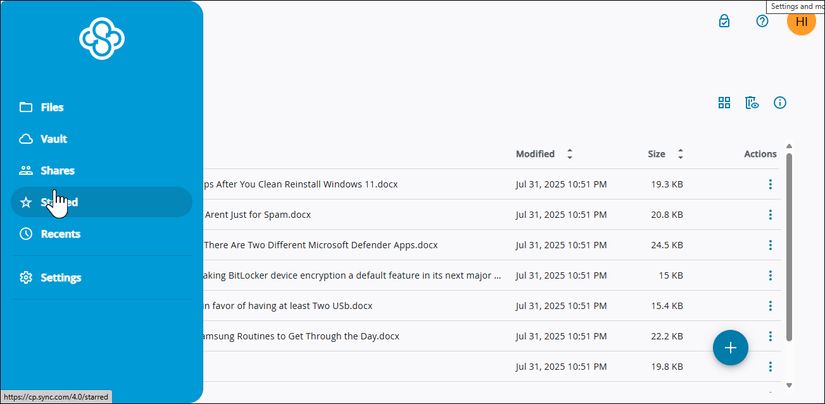Open the Microsoft Defender Apps.docx file

320,245
